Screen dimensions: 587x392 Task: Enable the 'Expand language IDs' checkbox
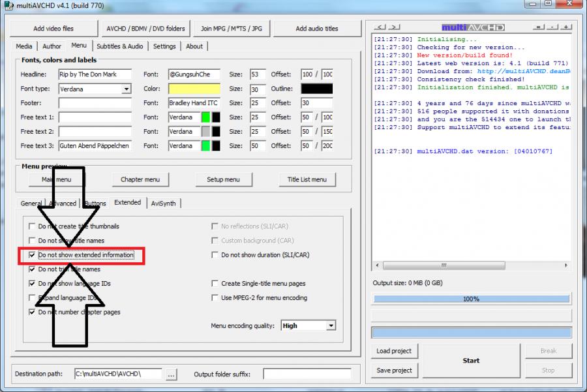click(32, 297)
